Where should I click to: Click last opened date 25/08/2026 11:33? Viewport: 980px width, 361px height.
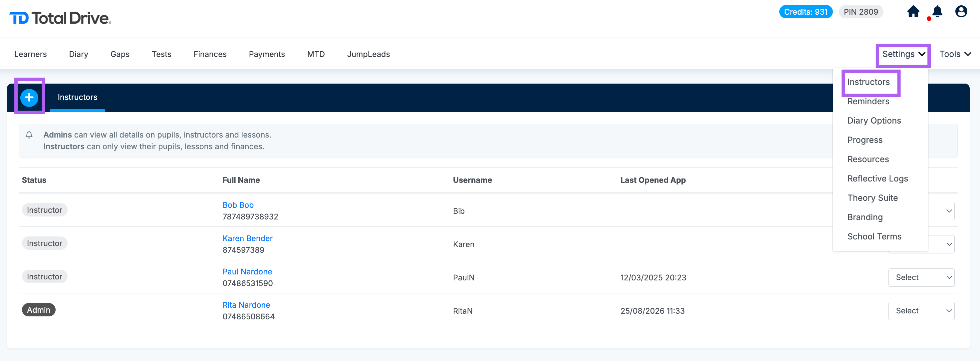pyautogui.click(x=652, y=311)
